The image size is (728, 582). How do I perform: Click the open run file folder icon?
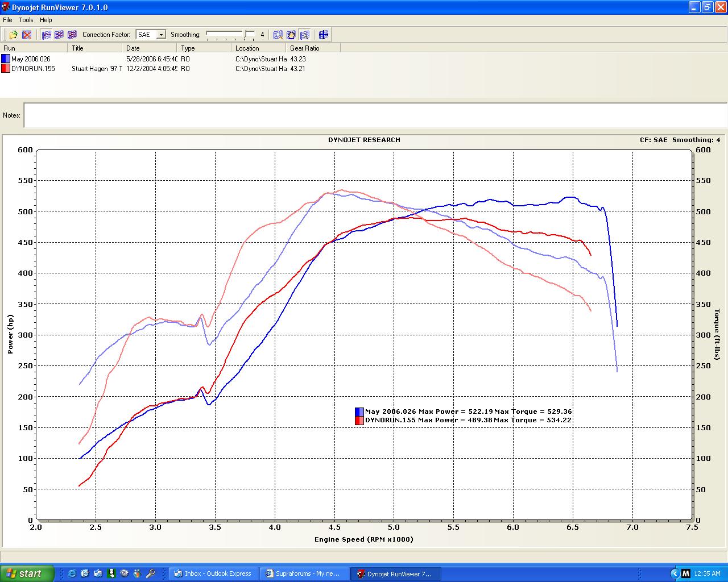13,35
